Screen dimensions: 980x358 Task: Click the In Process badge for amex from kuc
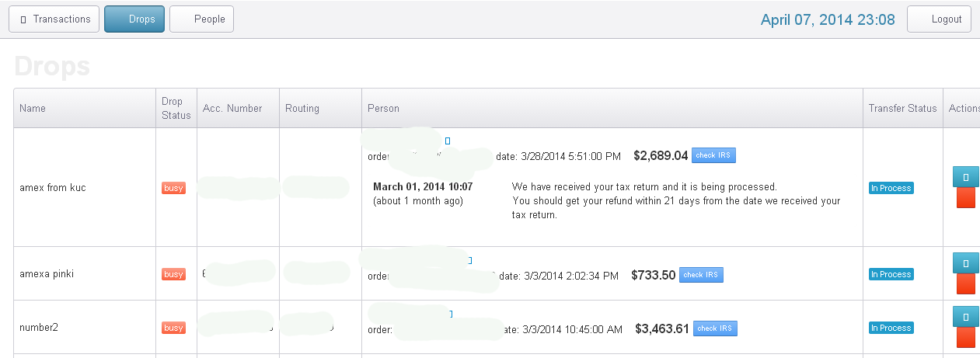[891, 188]
